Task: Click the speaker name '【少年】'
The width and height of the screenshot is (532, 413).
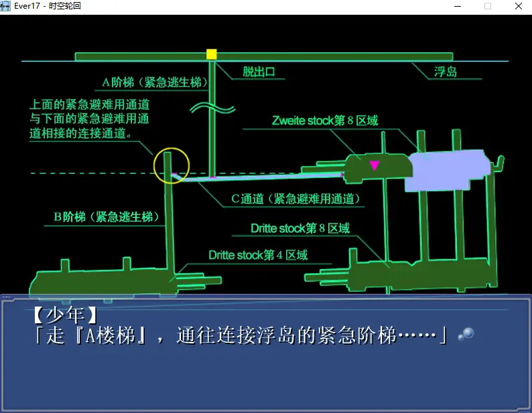Action: point(65,315)
